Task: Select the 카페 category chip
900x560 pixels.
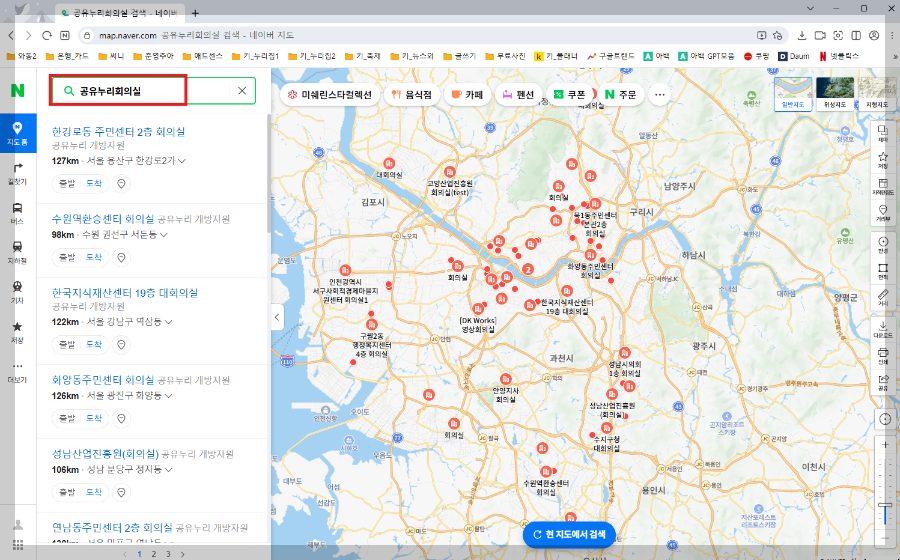Action: pos(468,95)
